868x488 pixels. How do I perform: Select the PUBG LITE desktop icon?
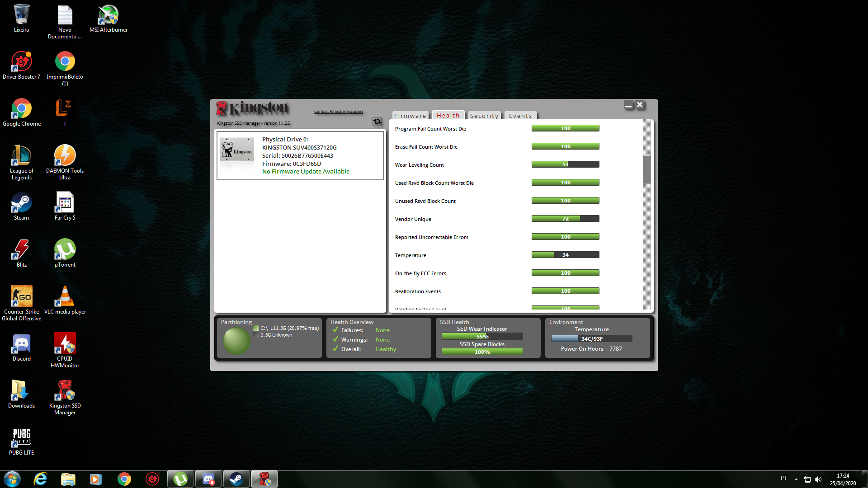(x=21, y=441)
